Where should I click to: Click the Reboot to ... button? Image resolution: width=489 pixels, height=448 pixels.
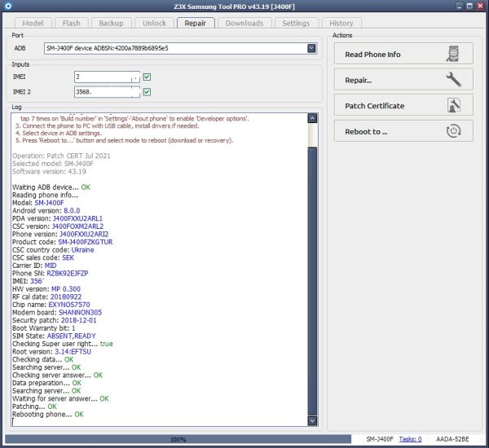[403, 131]
